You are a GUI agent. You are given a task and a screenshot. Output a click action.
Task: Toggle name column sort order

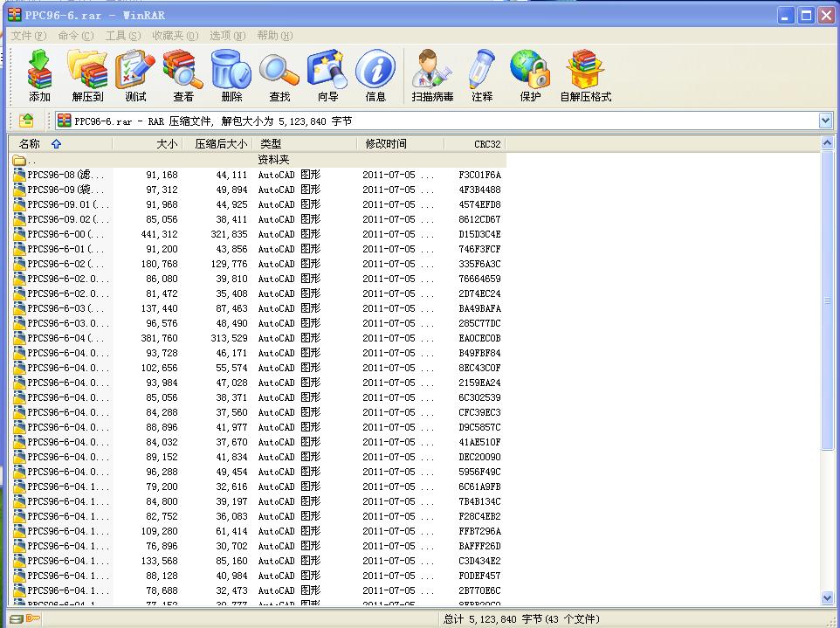[57, 143]
